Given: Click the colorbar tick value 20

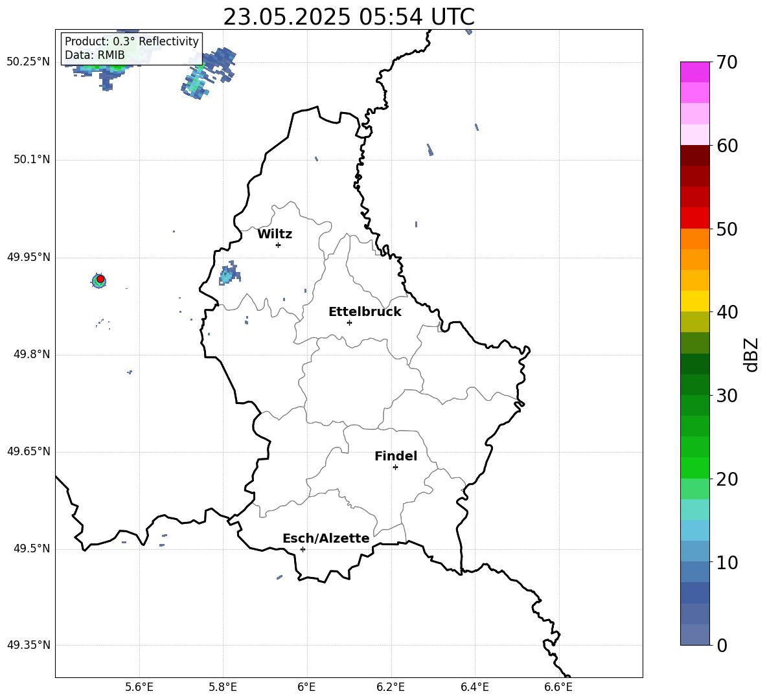Looking at the screenshot, I should point(727,479).
